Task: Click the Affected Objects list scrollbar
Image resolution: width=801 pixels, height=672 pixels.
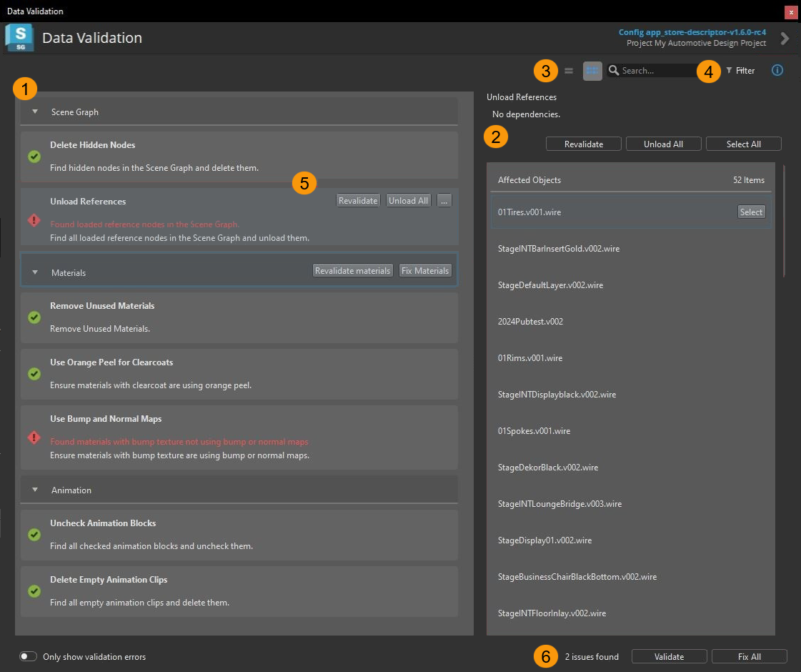Action: coord(784,221)
